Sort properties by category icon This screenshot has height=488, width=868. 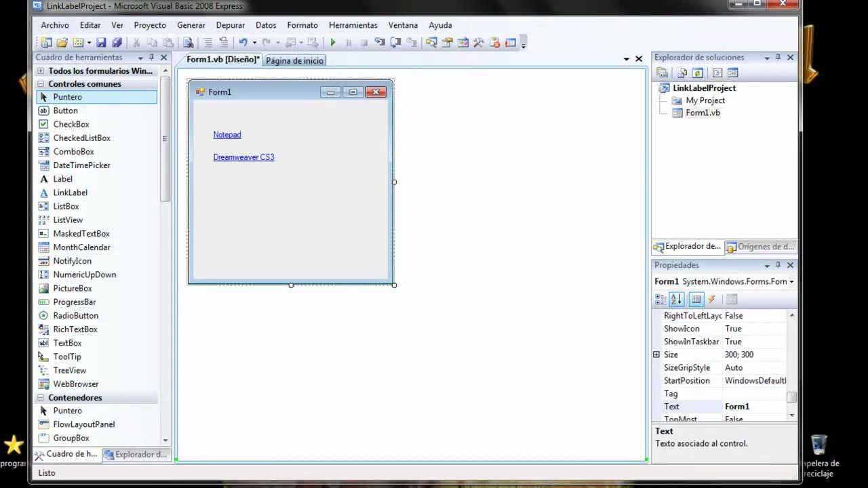tap(660, 299)
